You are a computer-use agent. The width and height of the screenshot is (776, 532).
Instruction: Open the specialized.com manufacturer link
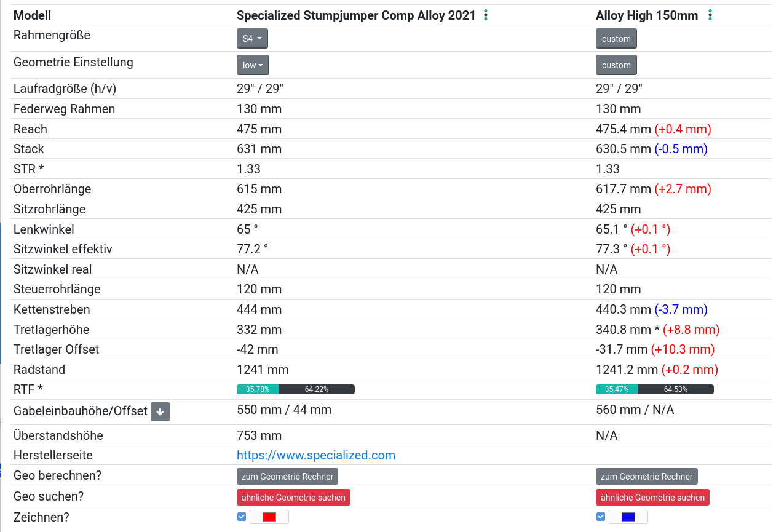(316, 455)
